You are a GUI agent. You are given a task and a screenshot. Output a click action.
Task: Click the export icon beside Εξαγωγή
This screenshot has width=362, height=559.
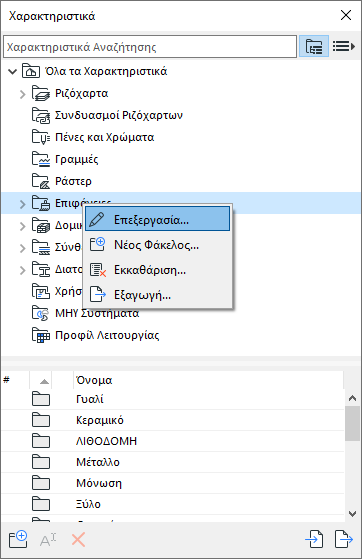[x=98, y=294]
